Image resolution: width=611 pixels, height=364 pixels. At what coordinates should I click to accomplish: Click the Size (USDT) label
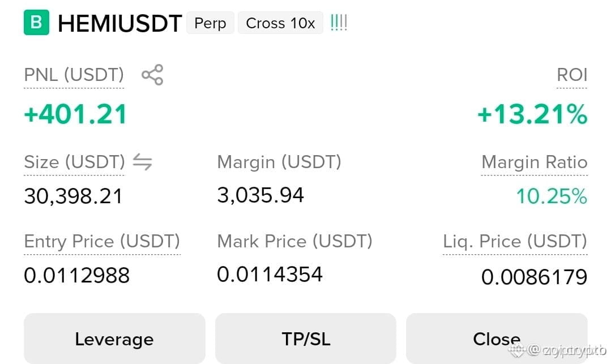74,162
